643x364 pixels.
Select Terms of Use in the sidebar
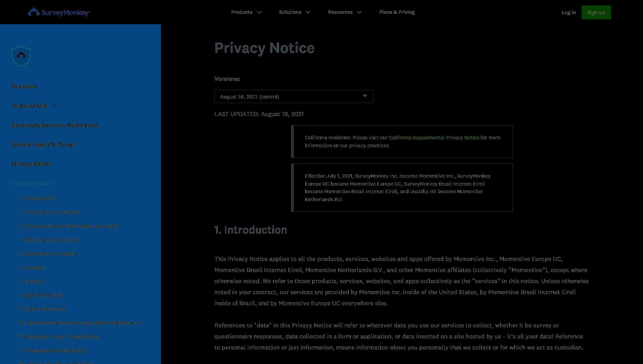coord(29,106)
